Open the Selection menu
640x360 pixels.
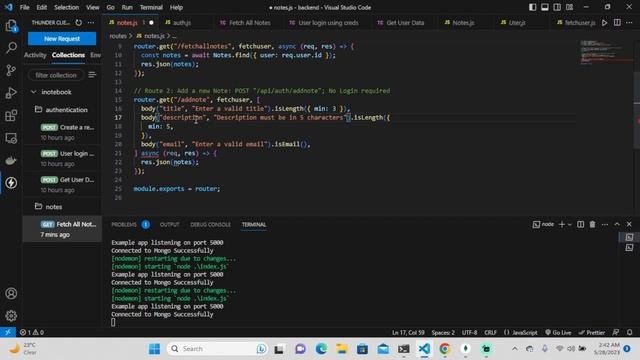pyautogui.click(x=67, y=7)
